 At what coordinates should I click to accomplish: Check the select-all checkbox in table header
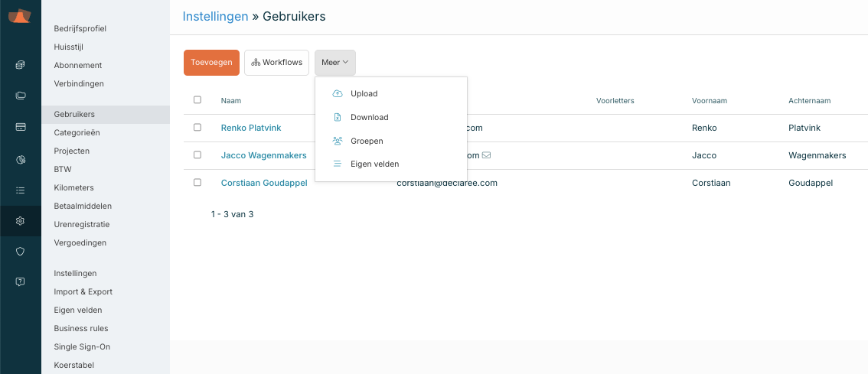click(x=197, y=100)
